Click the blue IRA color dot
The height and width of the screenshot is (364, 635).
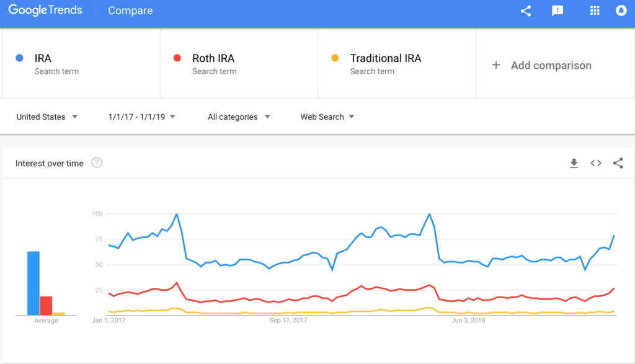pos(19,58)
